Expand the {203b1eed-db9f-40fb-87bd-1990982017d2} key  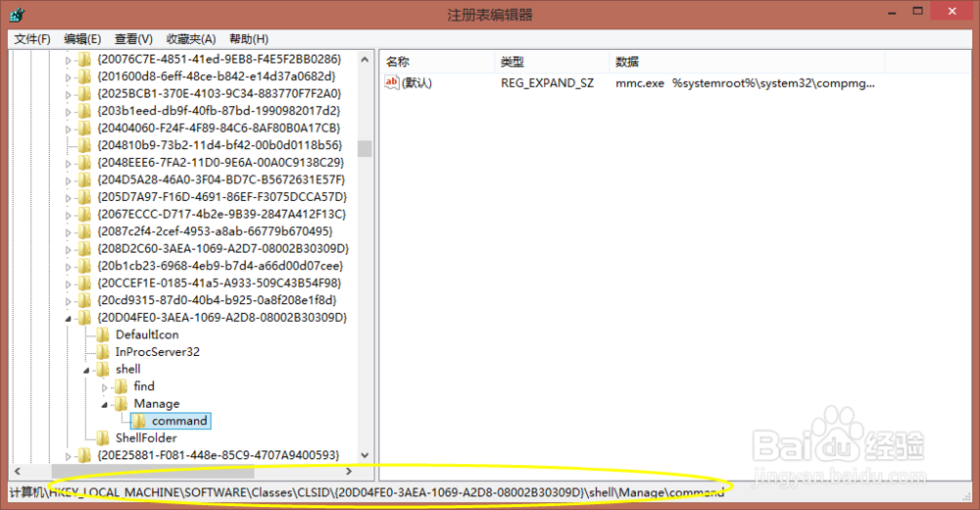[x=69, y=112]
